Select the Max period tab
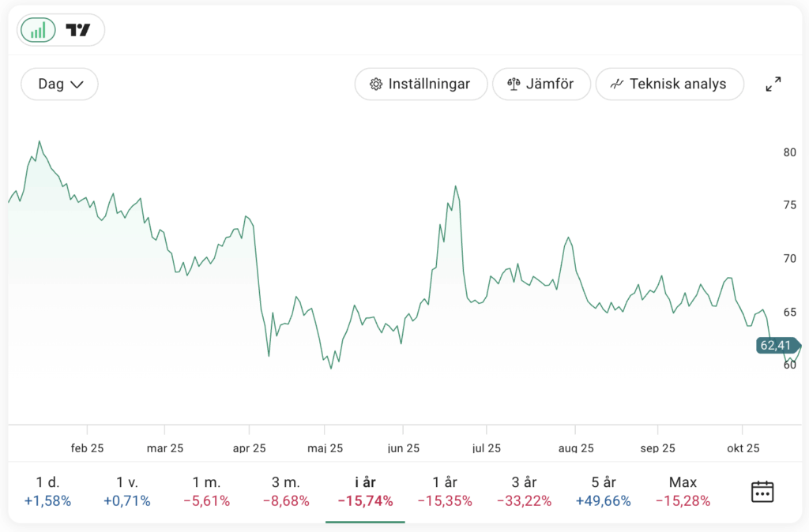Screen dimensions: 809x532 point(683,491)
